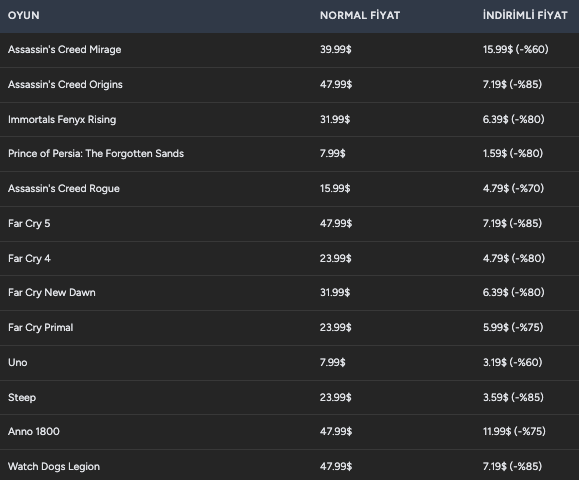
Task: Click Far Cry 4 normal price 23.99$
Action: (336, 258)
